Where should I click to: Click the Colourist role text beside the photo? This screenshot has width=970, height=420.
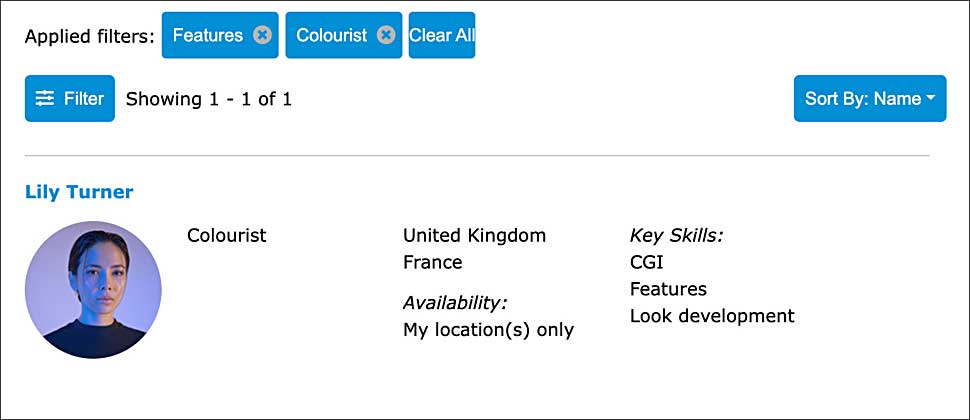point(227,236)
